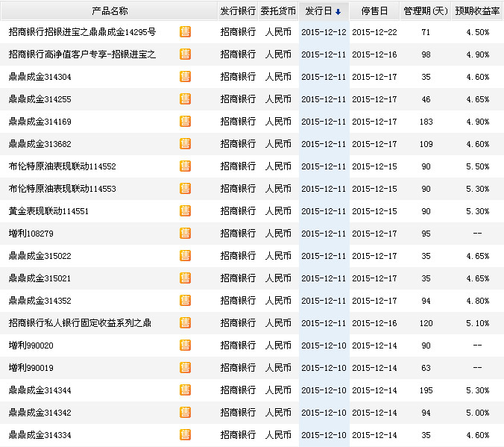Viewport: 504px width, 447px height.
Task: Click the 售 icon for 鼎鼎成金313682
Action: (185, 144)
